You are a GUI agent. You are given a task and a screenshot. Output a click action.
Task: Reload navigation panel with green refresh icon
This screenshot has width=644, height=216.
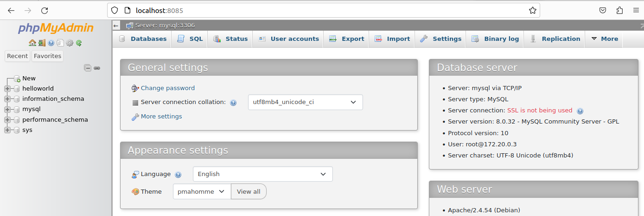79,43
